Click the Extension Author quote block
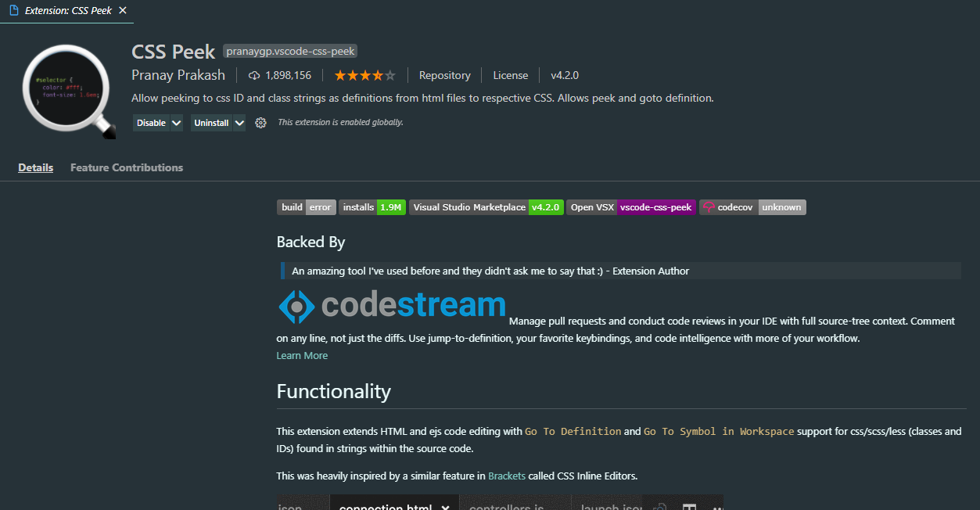This screenshot has width=980, height=510. (621, 271)
